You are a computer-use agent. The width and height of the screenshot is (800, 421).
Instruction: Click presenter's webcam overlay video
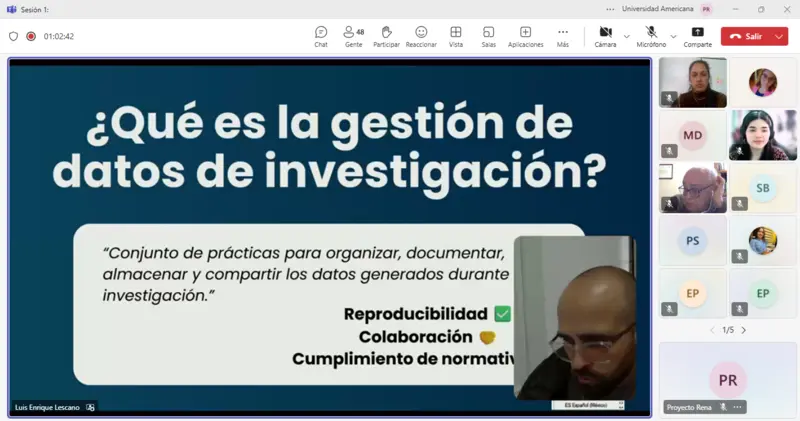click(x=574, y=317)
